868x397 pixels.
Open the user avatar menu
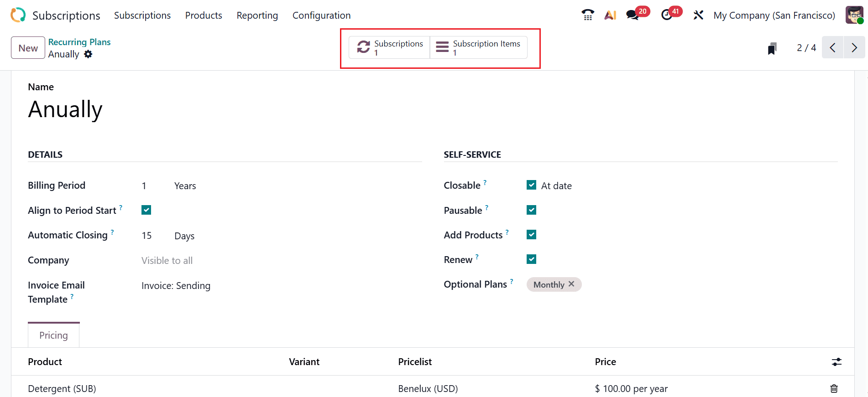click(x=854, y=15)
